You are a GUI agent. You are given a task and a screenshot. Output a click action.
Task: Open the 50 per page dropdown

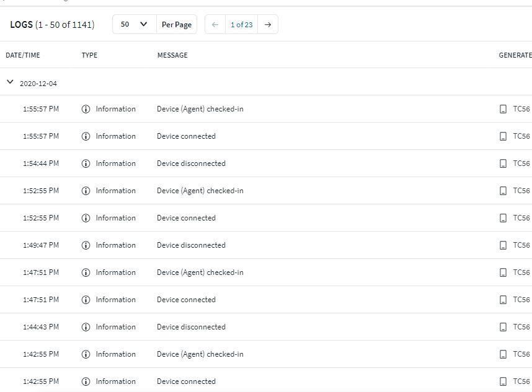tap(134, 24)
